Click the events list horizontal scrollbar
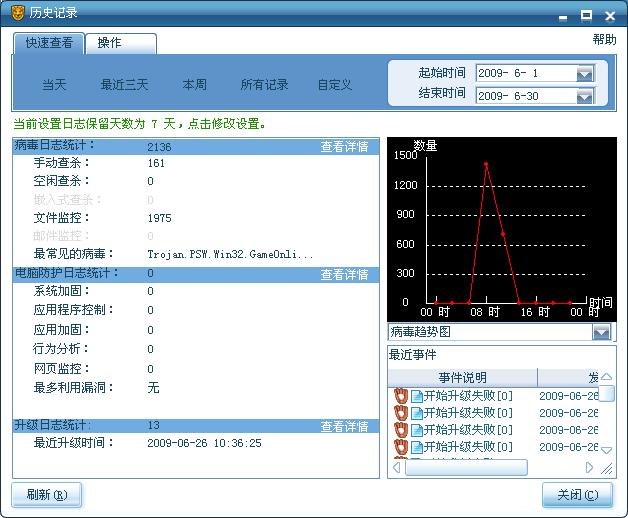The image size is (628, 518). pyautogui.click(x=467, y=468)
